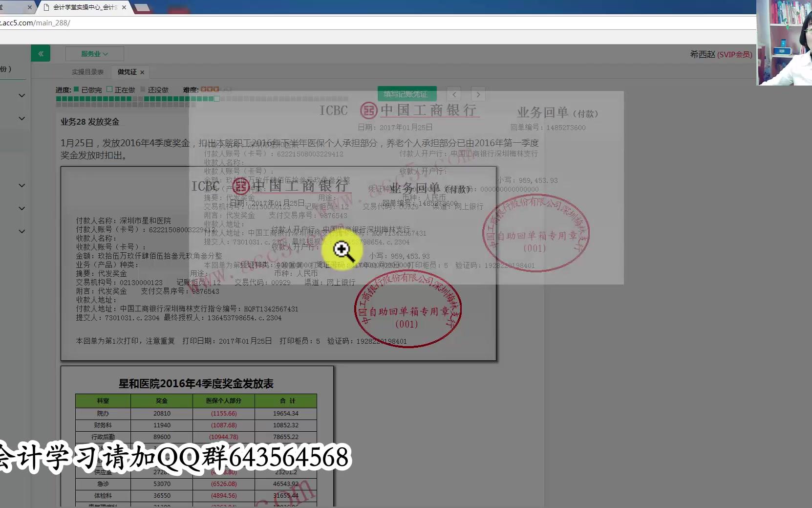Screen dimensions: 812x508
Task: Click the 已做完 green legend square
Action: coord(76,89)
